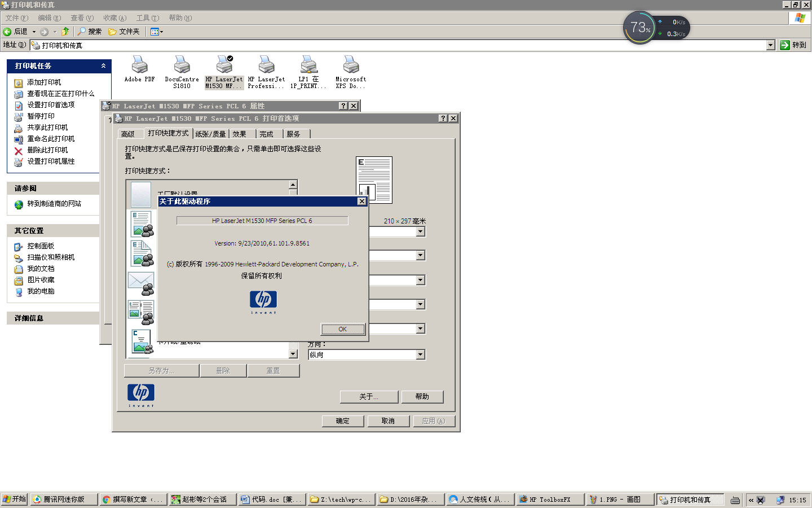The image size is (812, 508).
Task: Click the Search toolbar button
Action: (90, 32)
